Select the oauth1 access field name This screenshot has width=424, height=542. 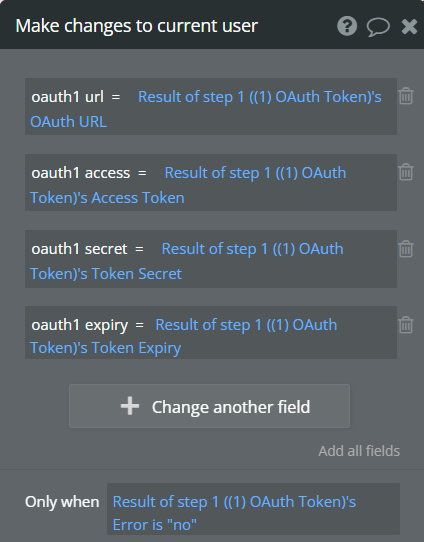(81, 173)
